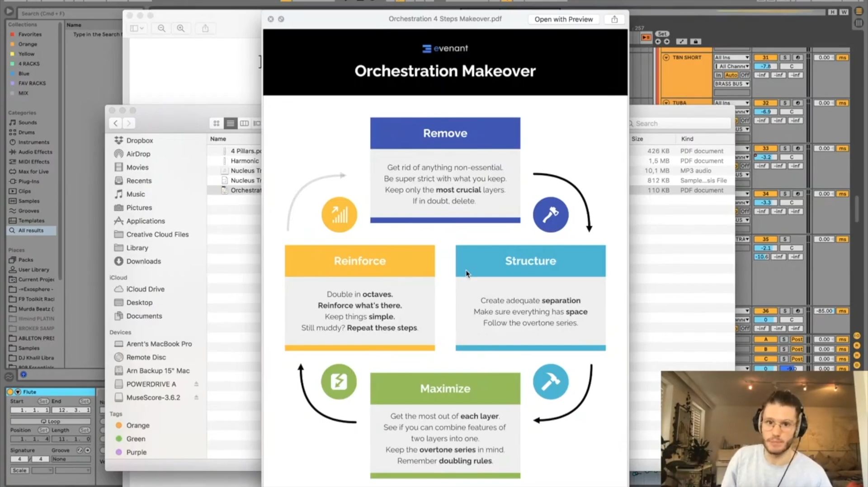The height and width of the screenshot is (487, 868).
Task: Click the Set button next to Start
Action: pos(43,401)
